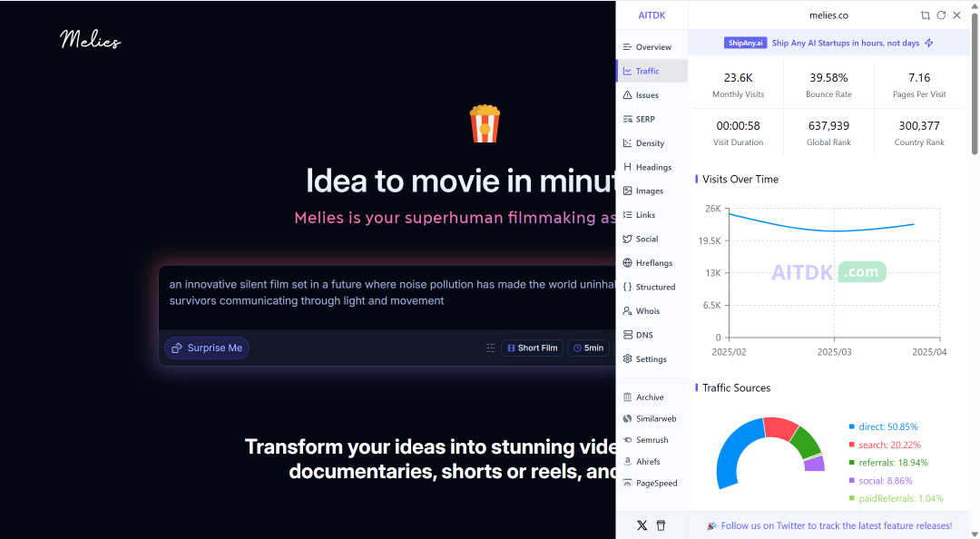The image size is (980, 539).
Task: Click the direct 50.85% legend entry
Action: point(883,426)
